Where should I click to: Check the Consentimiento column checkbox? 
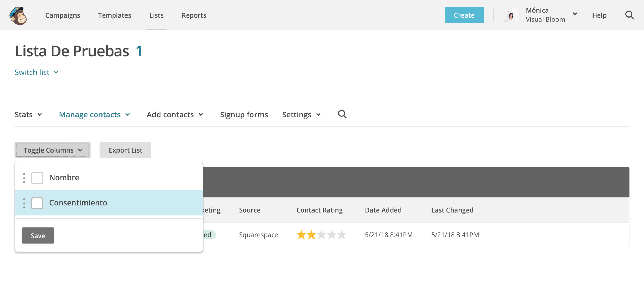pyautogui.click(x=37, y=203)
